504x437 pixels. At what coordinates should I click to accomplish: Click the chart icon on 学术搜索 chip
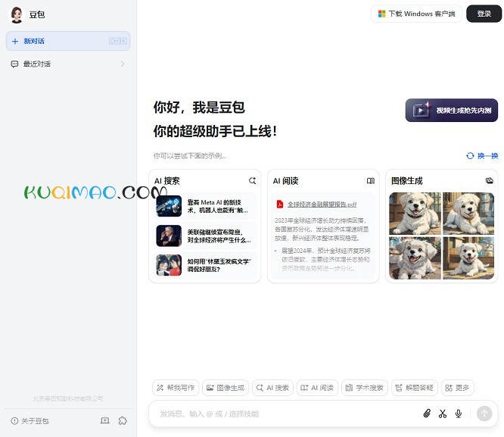(349, 388)
